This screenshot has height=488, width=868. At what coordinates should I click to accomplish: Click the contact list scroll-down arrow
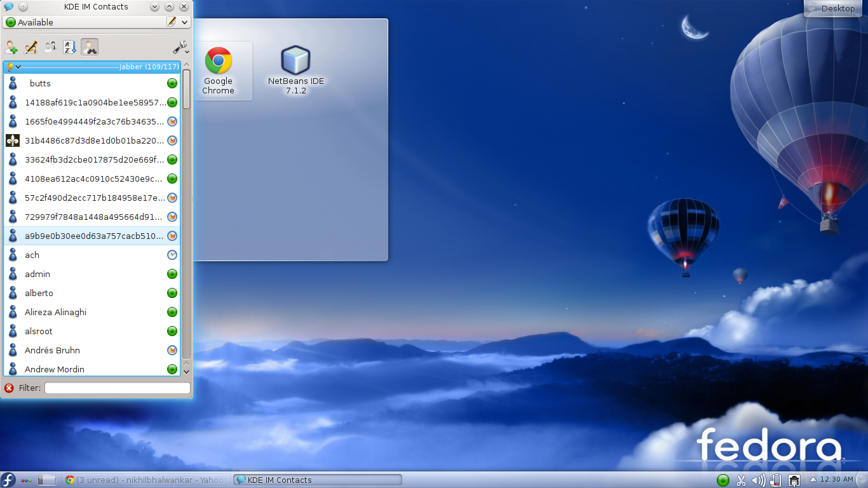click(186, 371)
